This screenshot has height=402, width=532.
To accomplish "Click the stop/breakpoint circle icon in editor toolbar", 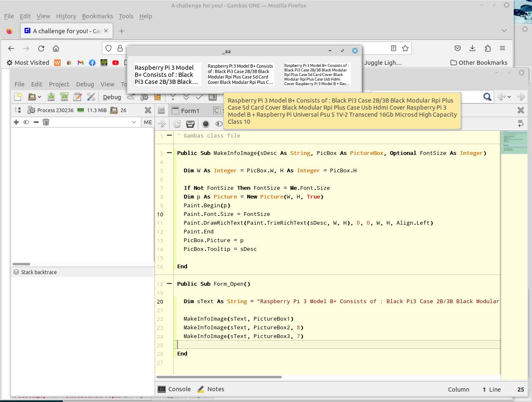I will pos(205,124).
